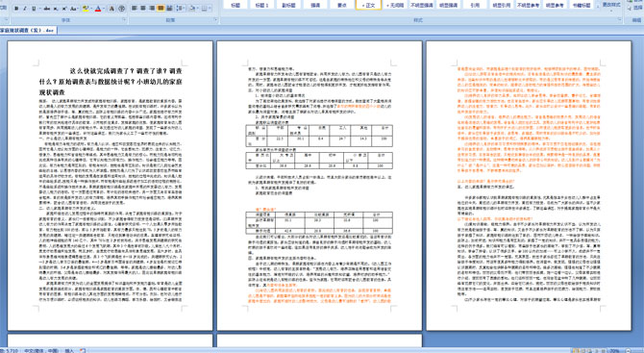The image size is (644, 353).
Task: Apply yellow text highlight color
Action: [x=86, y=9]
